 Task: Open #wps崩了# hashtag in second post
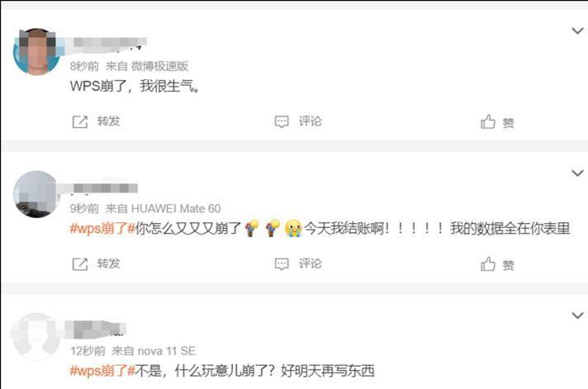[102, 229]
